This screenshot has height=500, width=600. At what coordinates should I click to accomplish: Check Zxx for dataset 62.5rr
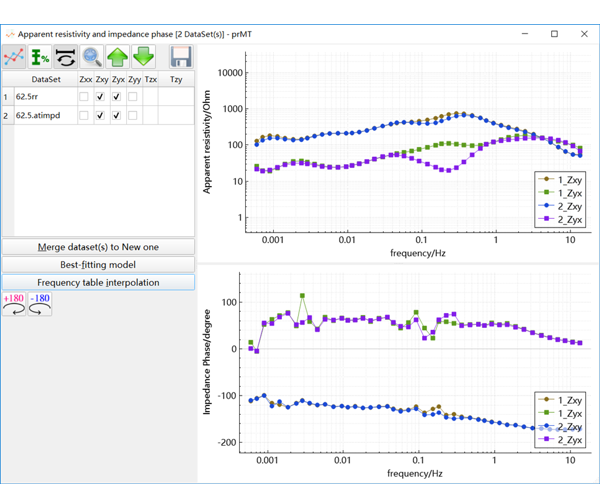coord(84,97)
